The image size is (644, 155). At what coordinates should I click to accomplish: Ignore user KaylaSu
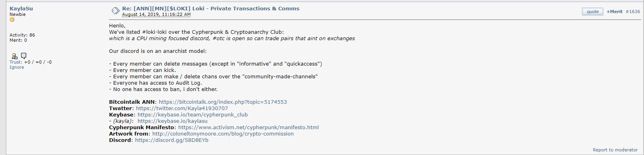17,67
